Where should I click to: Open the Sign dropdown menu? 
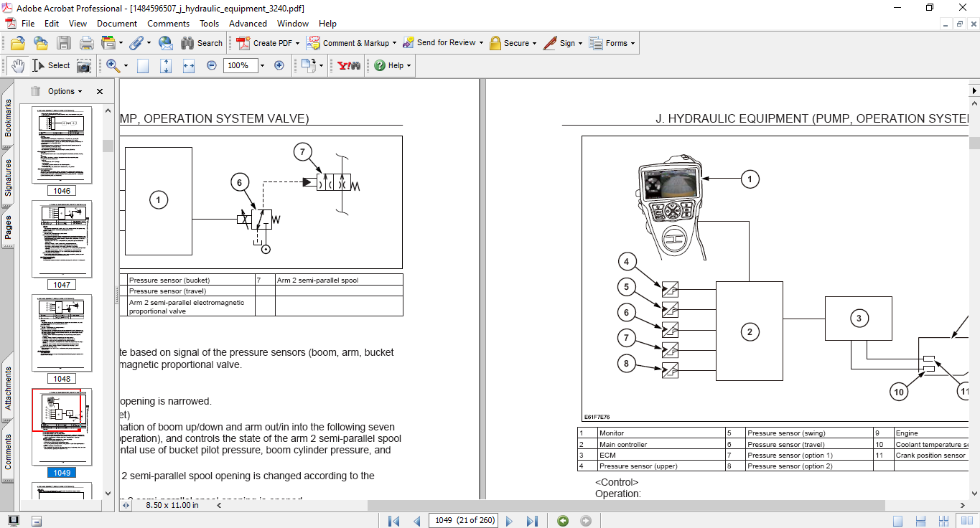tap(564, 43)
